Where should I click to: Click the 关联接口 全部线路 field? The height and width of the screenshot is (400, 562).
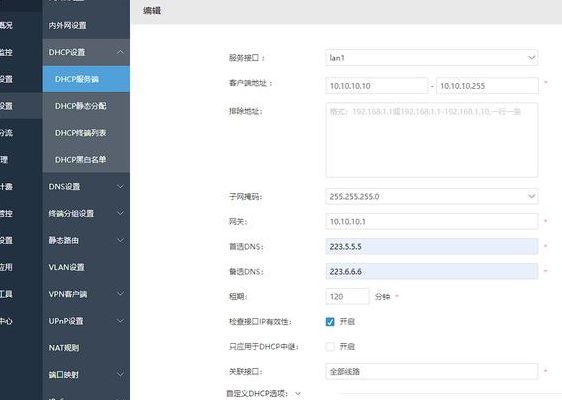pos(432,372)
